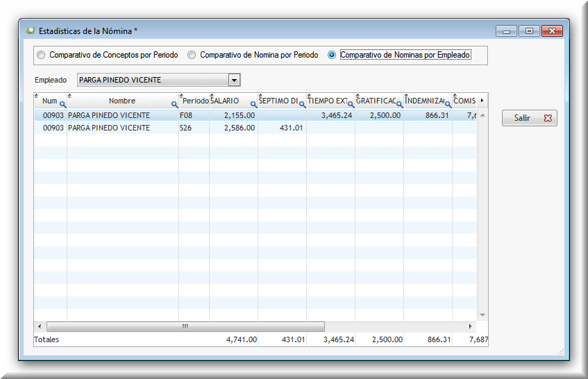Screen dimensions: 588x379
Task: Maximize the Estadisticas de la Nómina window
Action: click(529, 31)
